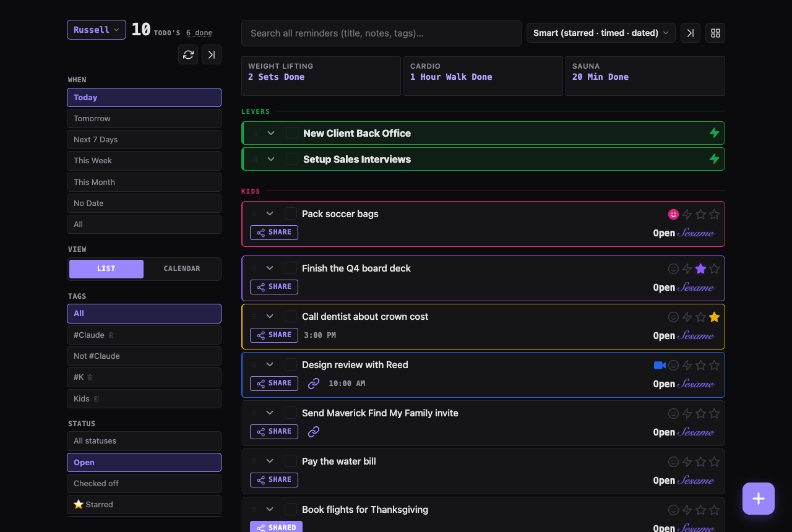Click trash icon beside the #K tag

(90, 377)
